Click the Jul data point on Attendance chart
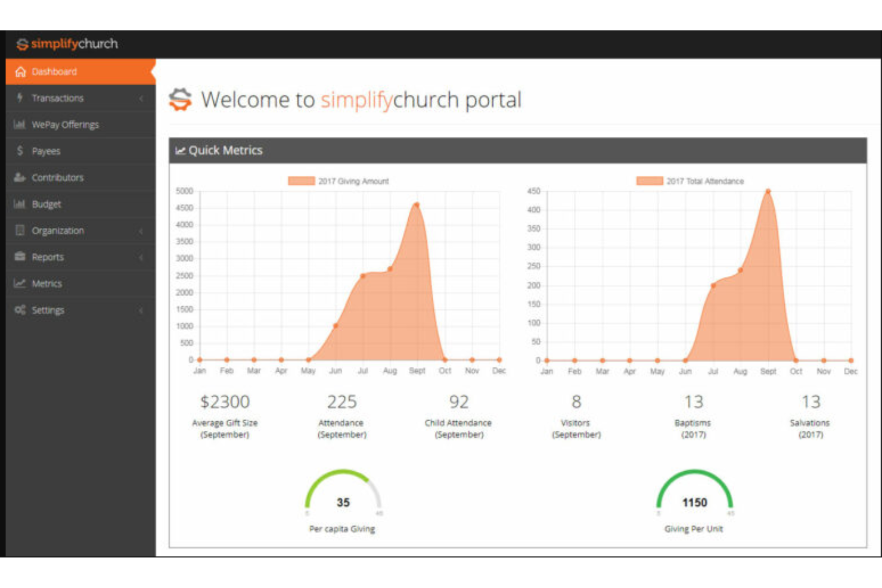Screen dimensions: 882x588 point(713,285)
